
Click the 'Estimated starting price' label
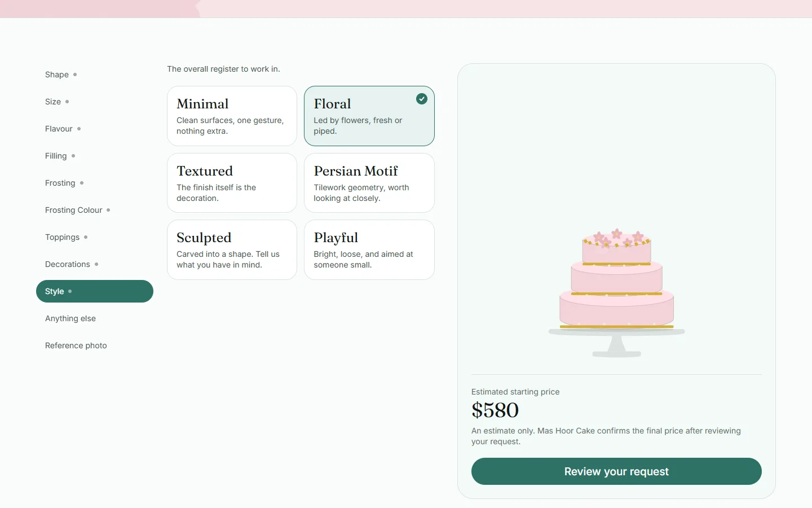(515, 392)
